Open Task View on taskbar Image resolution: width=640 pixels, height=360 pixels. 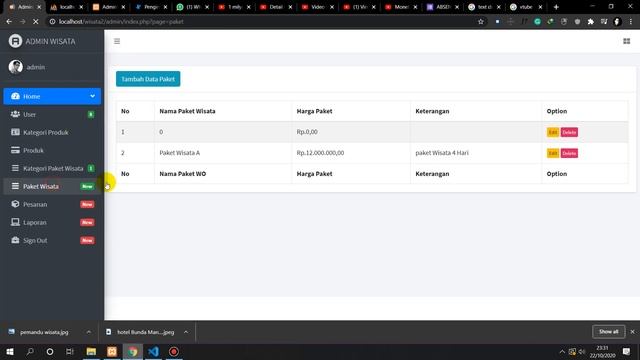pyautogui.click(x=70, y=351)
